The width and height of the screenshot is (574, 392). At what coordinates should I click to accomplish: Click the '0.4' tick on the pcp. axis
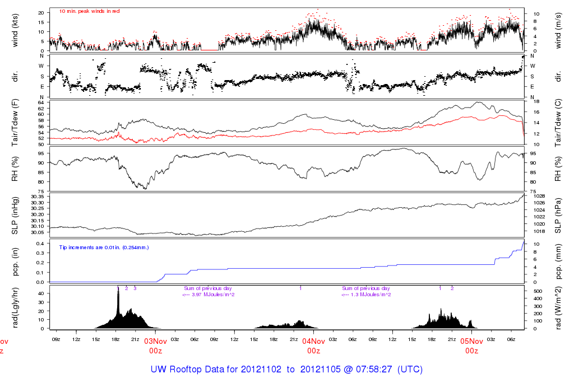point(40,244)
